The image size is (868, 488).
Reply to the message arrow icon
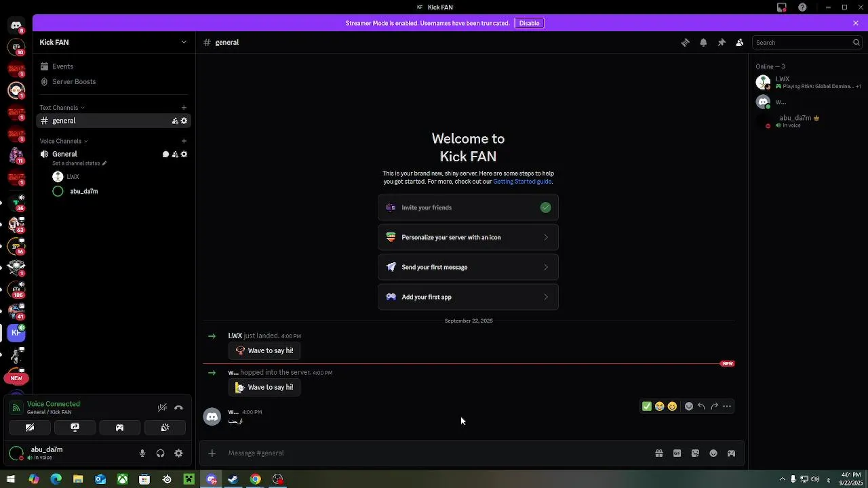tap(701, 407)
